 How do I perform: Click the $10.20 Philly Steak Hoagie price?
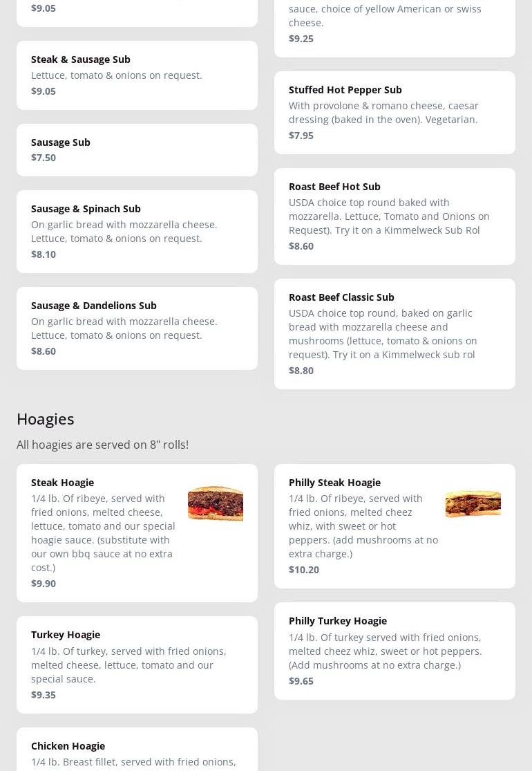click(304, 570)
